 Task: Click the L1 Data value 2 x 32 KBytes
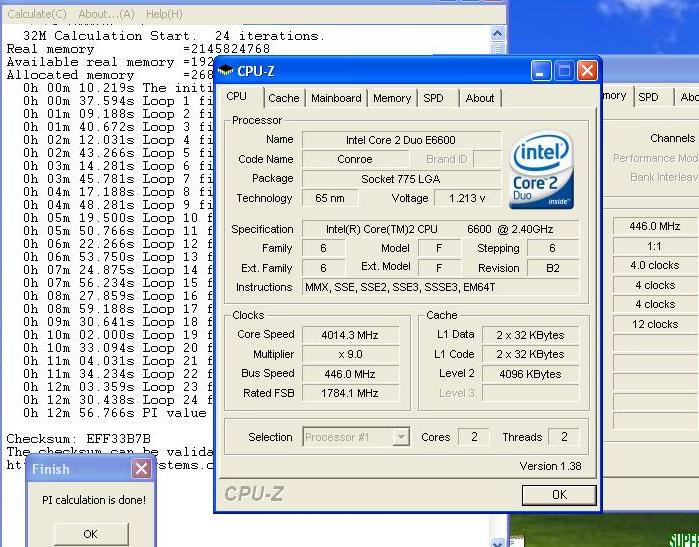(530, 335)
